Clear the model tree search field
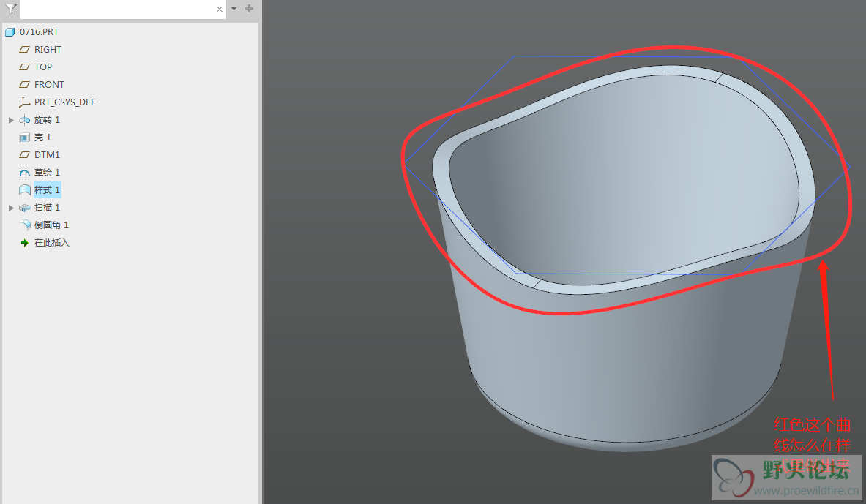This screenshot has height=504, width=866. 220,9
